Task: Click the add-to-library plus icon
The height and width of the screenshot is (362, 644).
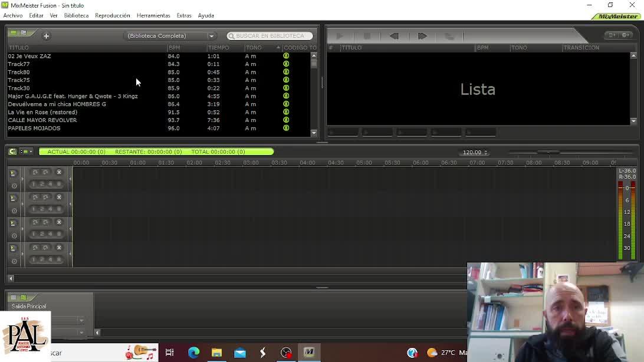Action: (x=46, y=36)
